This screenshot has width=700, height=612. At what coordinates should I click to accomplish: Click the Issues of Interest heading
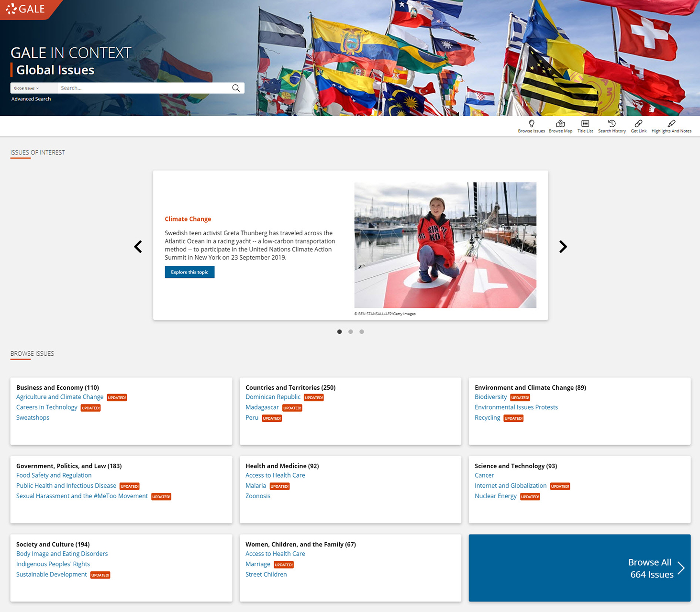37,153
